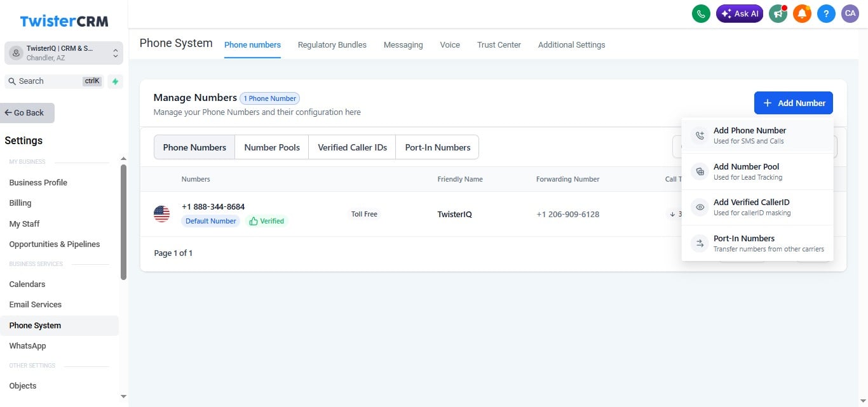Click the settings sidebar scrollbar down arrow

click(x=123, y=396)
